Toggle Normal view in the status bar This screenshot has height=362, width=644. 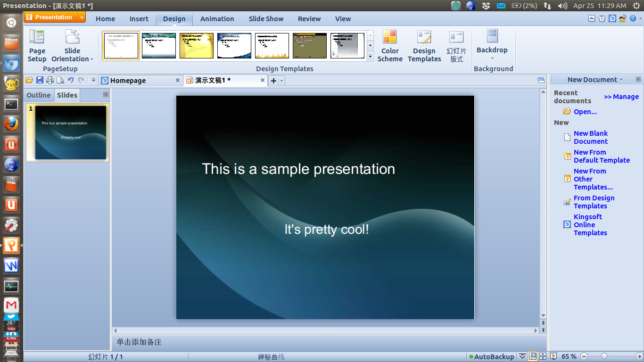point(533,356)
